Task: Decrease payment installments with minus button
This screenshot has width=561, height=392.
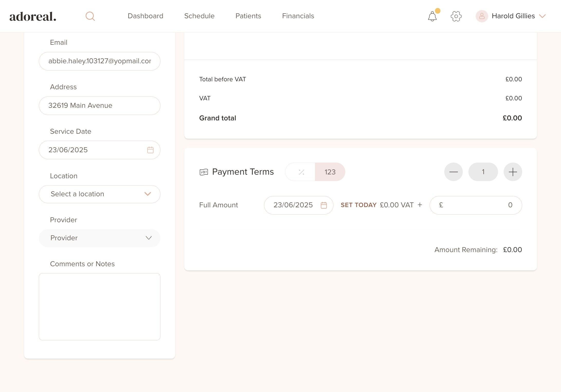Action: point(453,172)
